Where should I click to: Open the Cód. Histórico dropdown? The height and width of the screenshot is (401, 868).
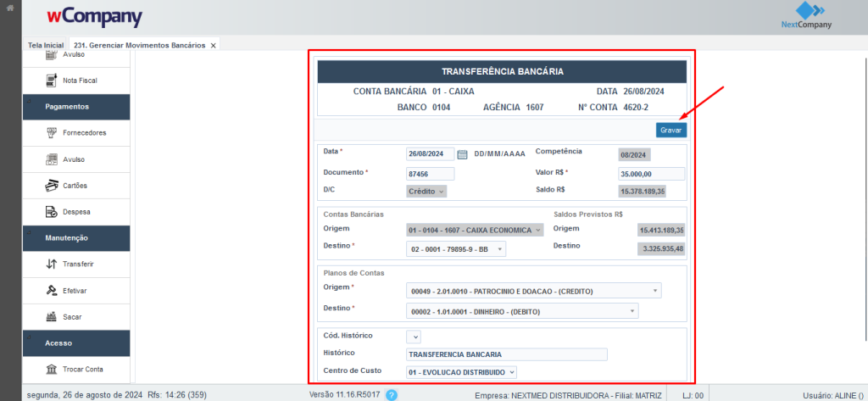click(414, 337)
